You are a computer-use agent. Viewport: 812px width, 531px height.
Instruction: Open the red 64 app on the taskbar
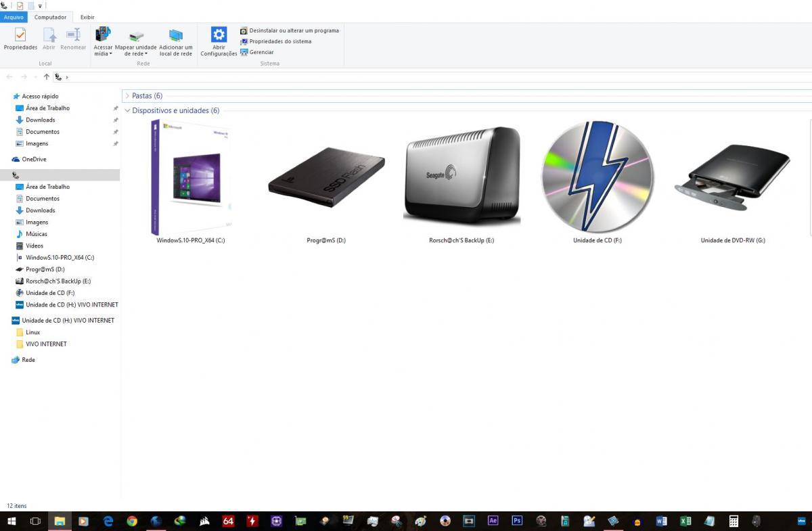228,521
